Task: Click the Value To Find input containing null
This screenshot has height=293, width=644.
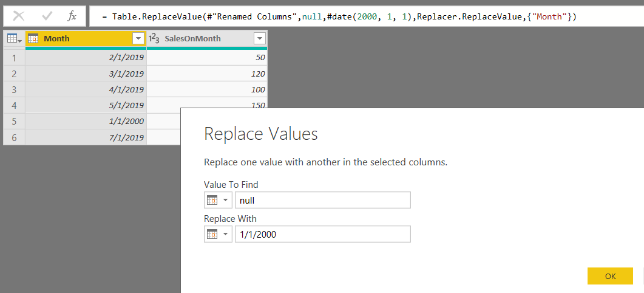Action: pos(323,200)
